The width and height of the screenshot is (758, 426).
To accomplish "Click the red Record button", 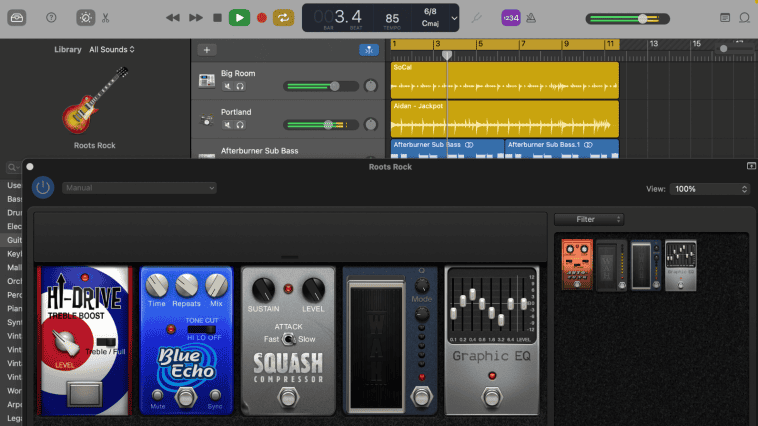I will [x=262, y=17].
